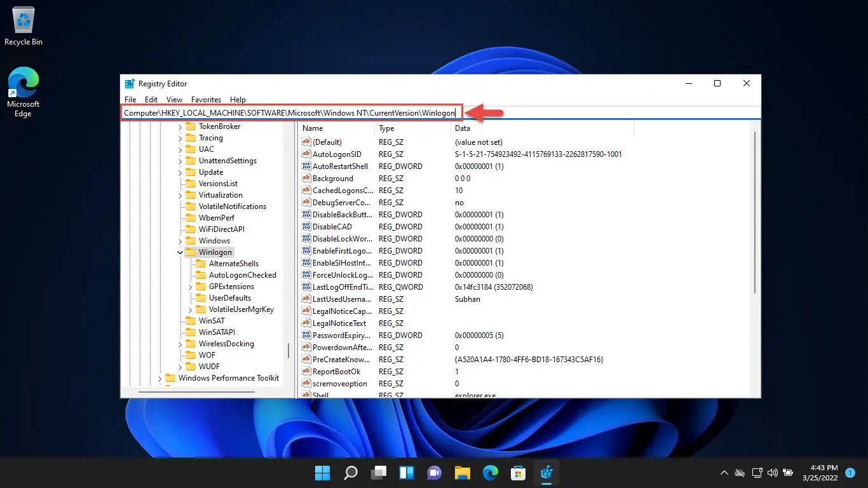The width and height of the screenshot is (868, 488).
Task: Select the VersionsList key
Action: (x=218, y=184)
